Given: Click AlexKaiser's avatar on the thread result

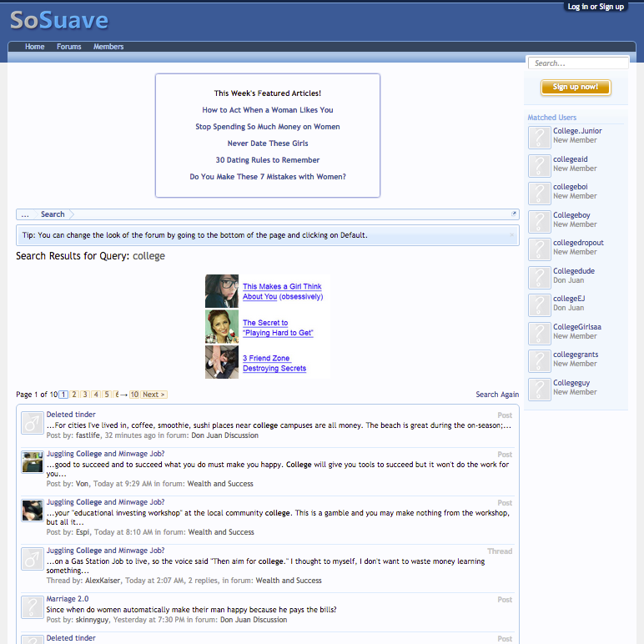Looking at the screenshot, I should pyautogui.click(x=33, y=559).
